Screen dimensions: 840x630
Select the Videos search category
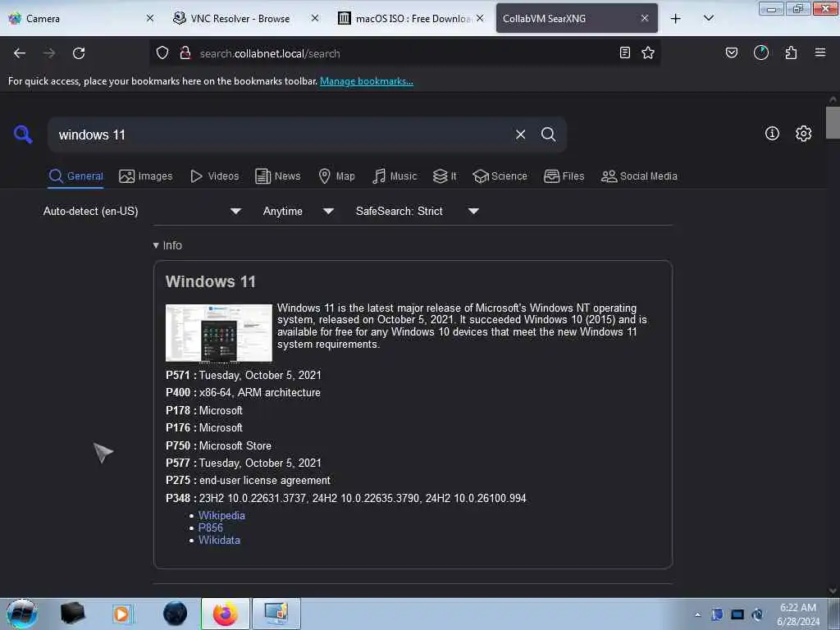(215, 176)
